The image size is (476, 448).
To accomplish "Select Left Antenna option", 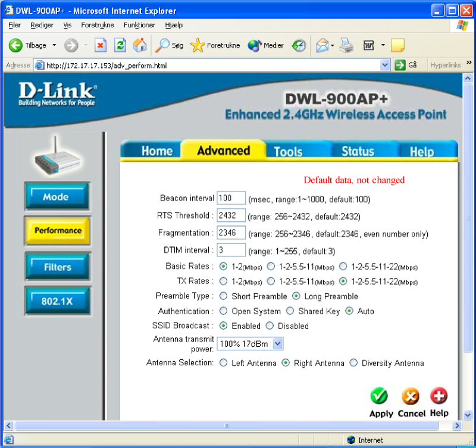I will (224, 363).
